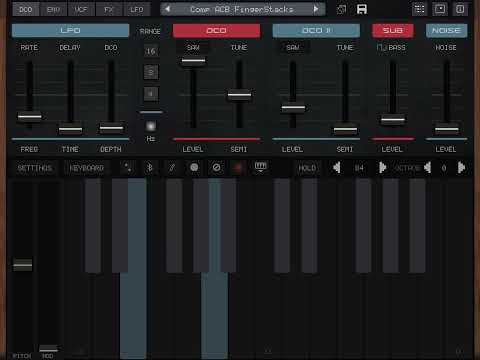Click the round record icon
This screenshot has width=480, height=360.
[194, 167]
